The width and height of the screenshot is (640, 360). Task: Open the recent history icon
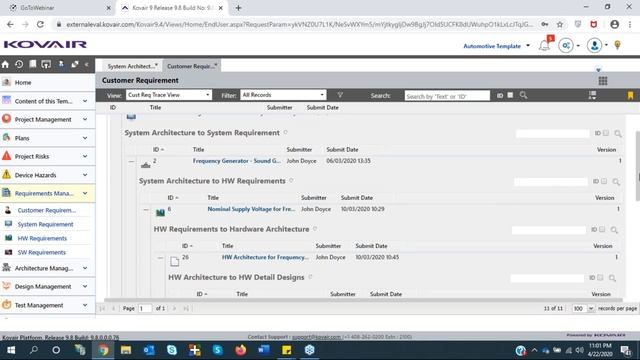point(19,64)
